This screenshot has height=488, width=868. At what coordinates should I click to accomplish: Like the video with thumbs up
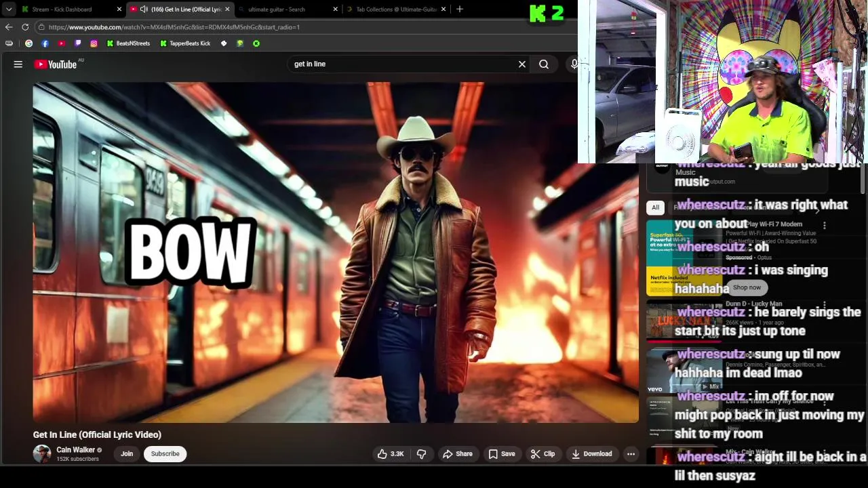[x=390, y=454]
